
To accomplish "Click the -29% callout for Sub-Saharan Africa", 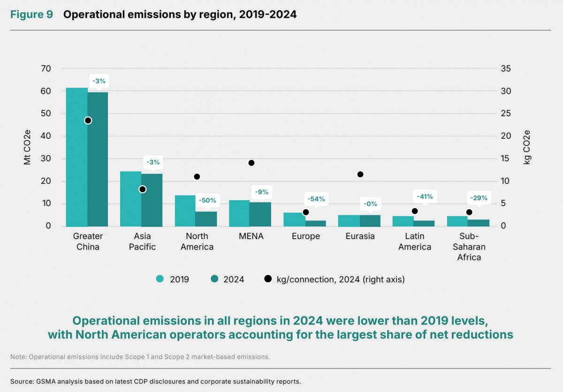I will point(479,198).
